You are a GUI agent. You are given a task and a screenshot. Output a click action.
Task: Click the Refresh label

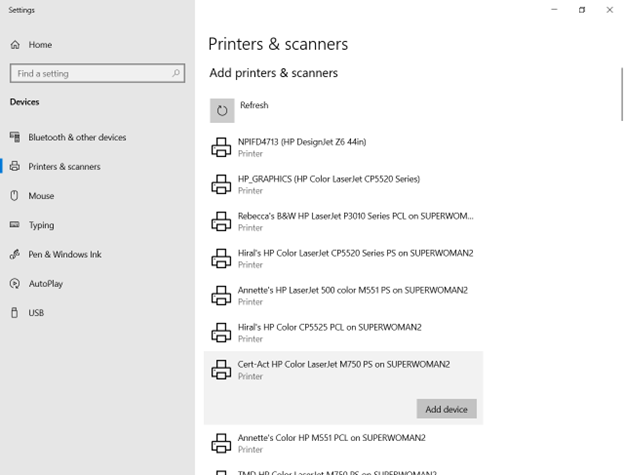pyautogui.click(x=254, y=105)
